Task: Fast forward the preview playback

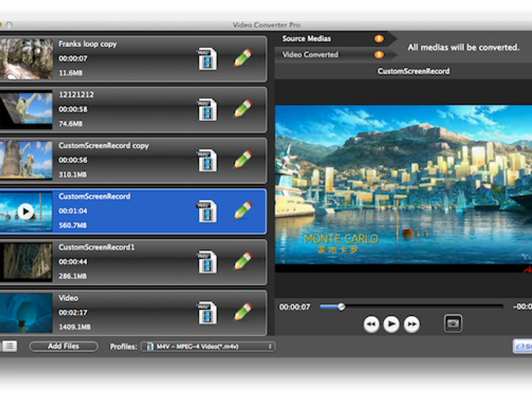Action: click(x=412, y=324)
